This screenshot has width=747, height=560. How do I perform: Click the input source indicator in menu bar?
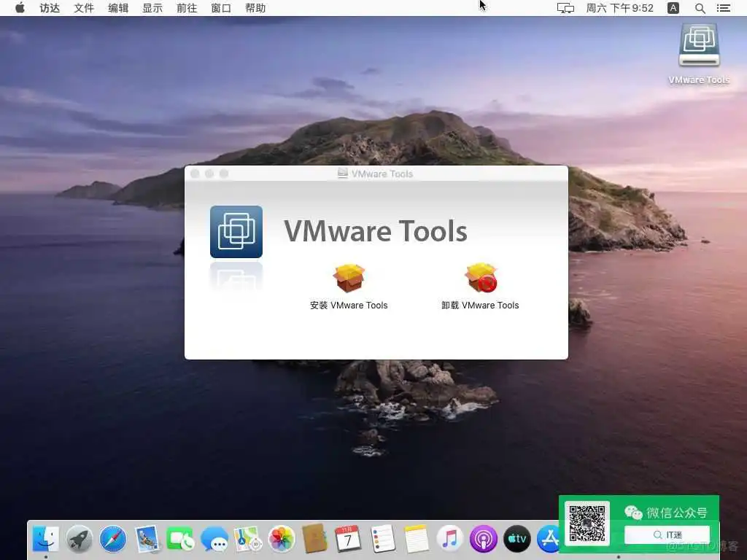[x=672, y=8]
